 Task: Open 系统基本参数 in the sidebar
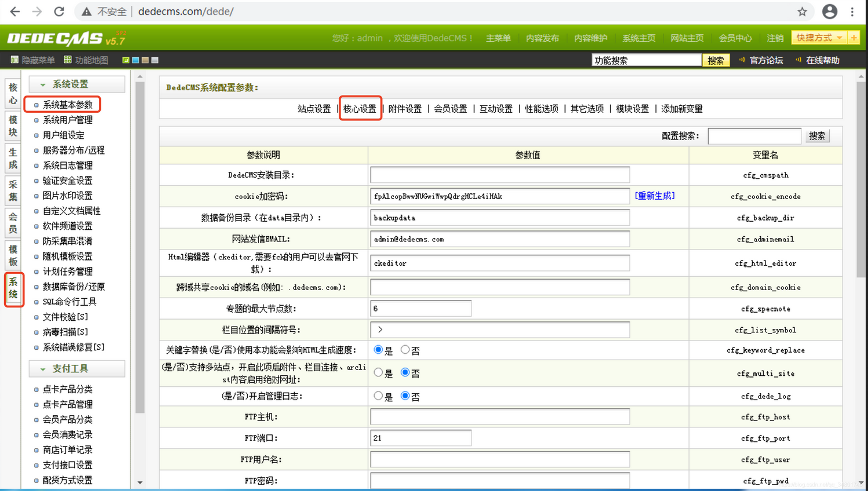(x=68, y=104)
